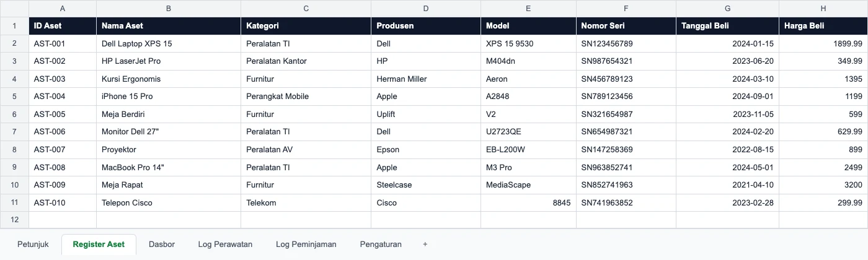The image size is (868, 260).
Task: Open the Log Peminjaman sheet tab
Action: click(x=306, y=245)
